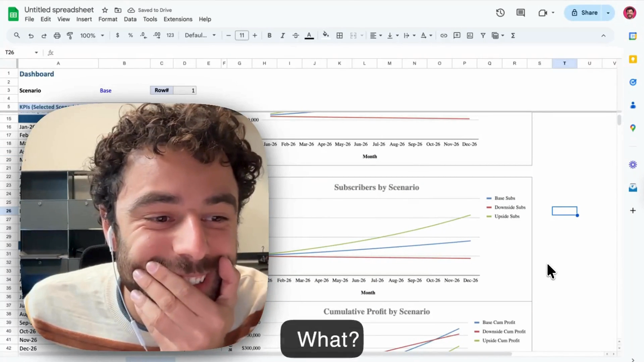Expand the font family dropdown
The height and width of the screenshot is (362, 644).
[x=200, y=36]
